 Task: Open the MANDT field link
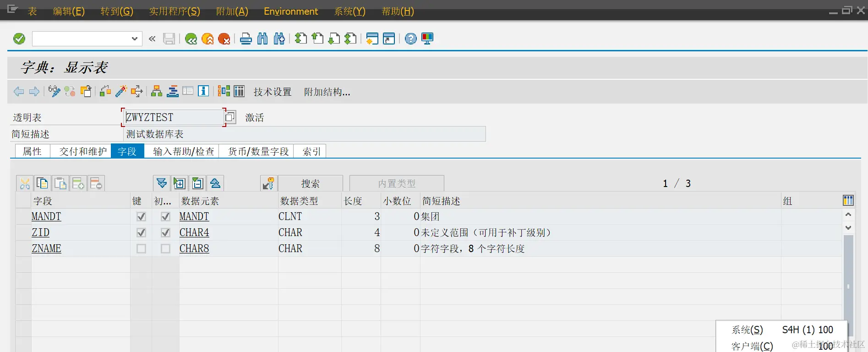46,216
